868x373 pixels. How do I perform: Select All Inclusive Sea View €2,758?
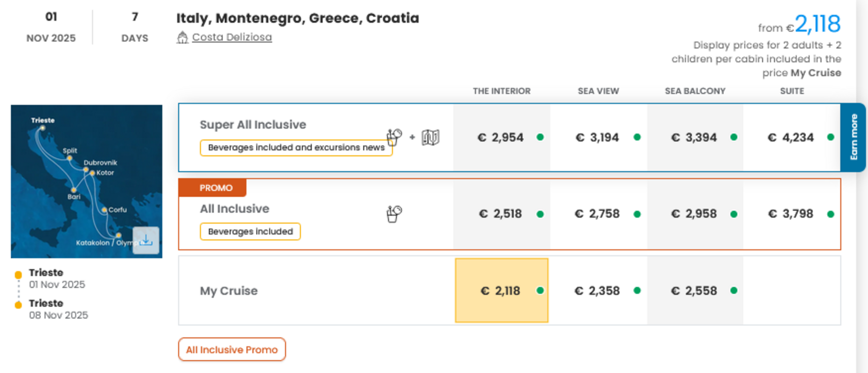(x=598, y=214)
